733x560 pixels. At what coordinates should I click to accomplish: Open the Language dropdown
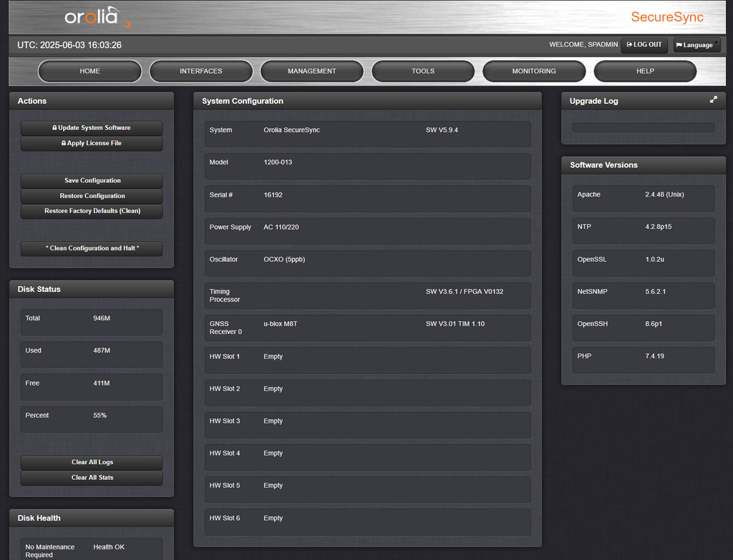pyautogui.click(x=696, y=45)
